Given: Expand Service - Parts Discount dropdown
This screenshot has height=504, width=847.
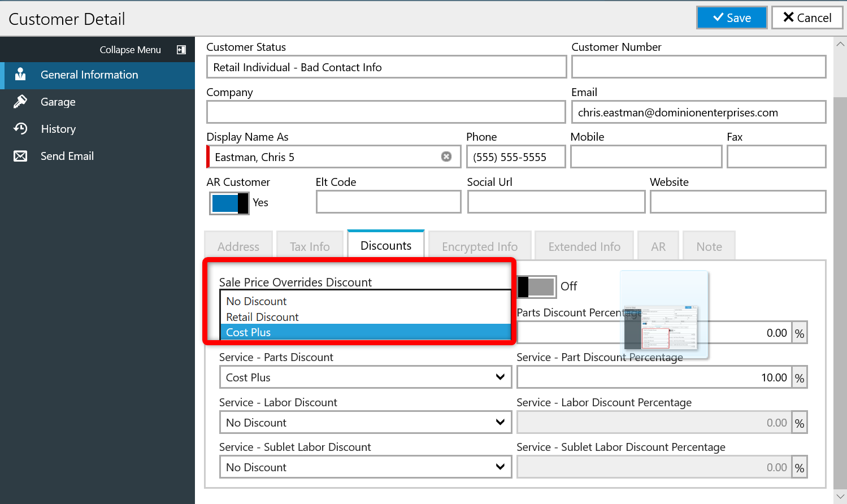Looking at the screenshot, I should point(500,377).
